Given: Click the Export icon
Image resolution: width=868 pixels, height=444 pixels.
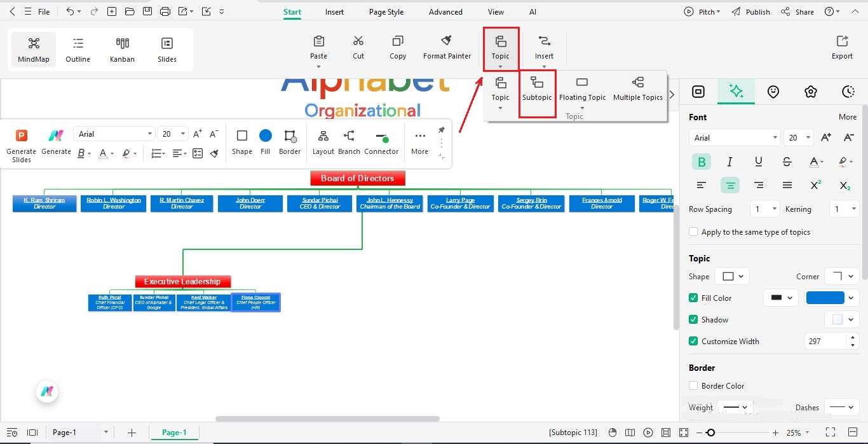Looking at the screenshot, I should pos(842,47).
